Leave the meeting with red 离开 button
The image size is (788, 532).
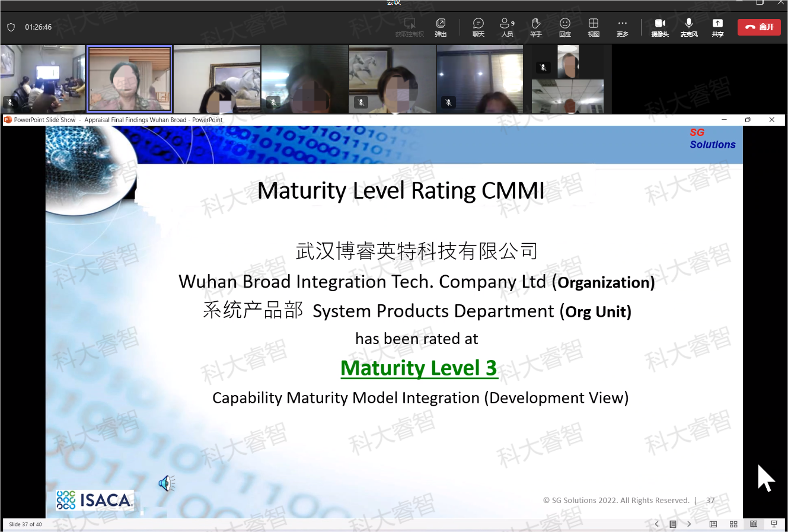tap(759, 27)
